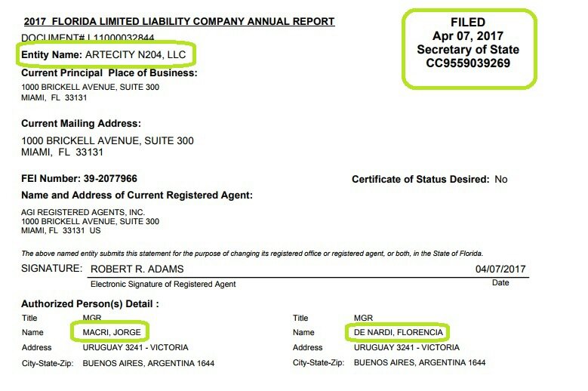Click the signature date 04/07/2017
This screenshot has width=588, height=391.
(x=501, y=269)
